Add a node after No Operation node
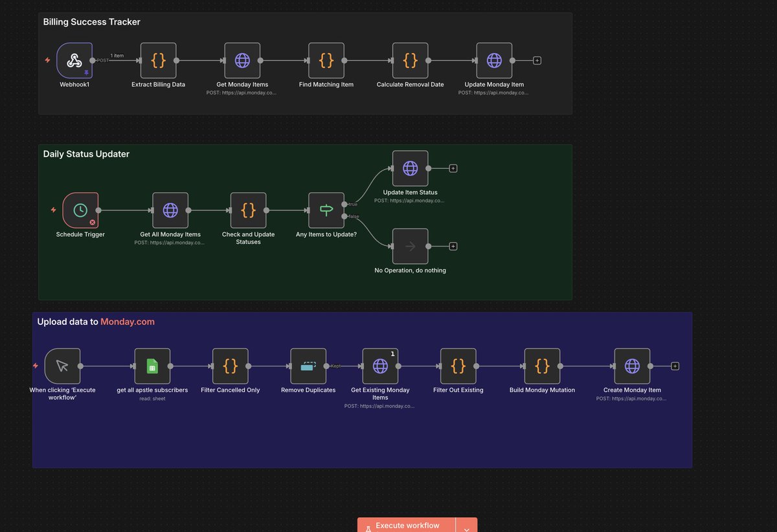The height and width of the screenshot is (532, 777). pos(453,246)
